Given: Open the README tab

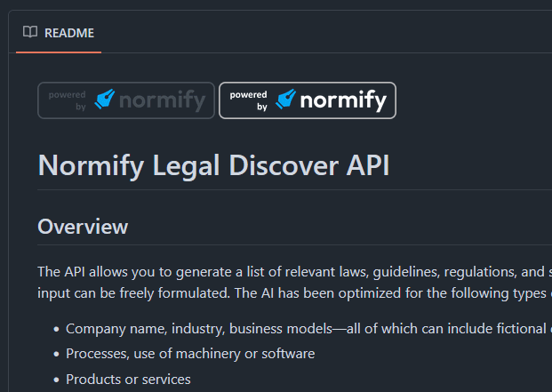Looking at the screenshot, I should click(59, 33).
